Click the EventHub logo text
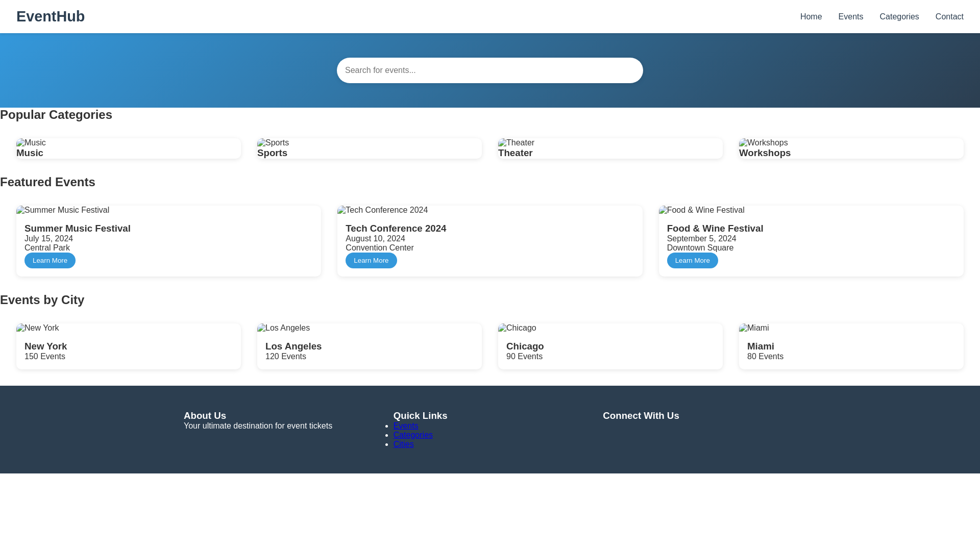Screen dimensions: 980x551 tap(51, 16)
